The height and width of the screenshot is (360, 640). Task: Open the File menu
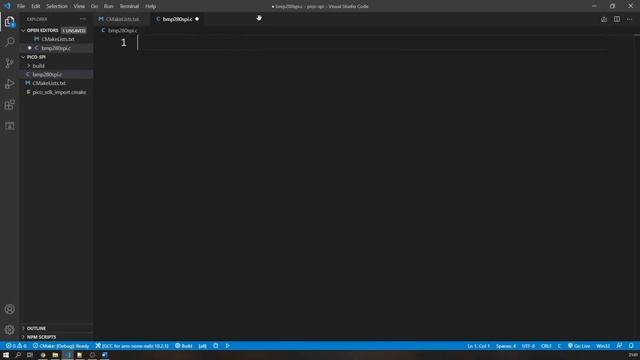(x=21, y=6)
